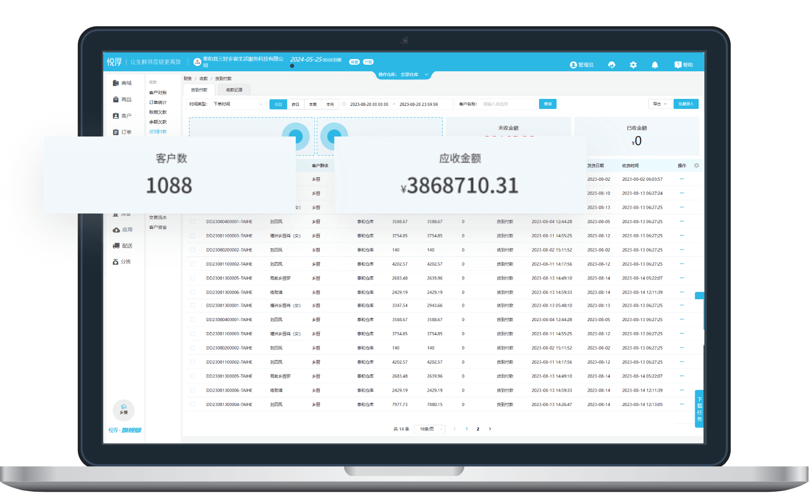Open the 10条/页 page size dropdown
This screenshot has width=812, height=504.
coord(430,429)
